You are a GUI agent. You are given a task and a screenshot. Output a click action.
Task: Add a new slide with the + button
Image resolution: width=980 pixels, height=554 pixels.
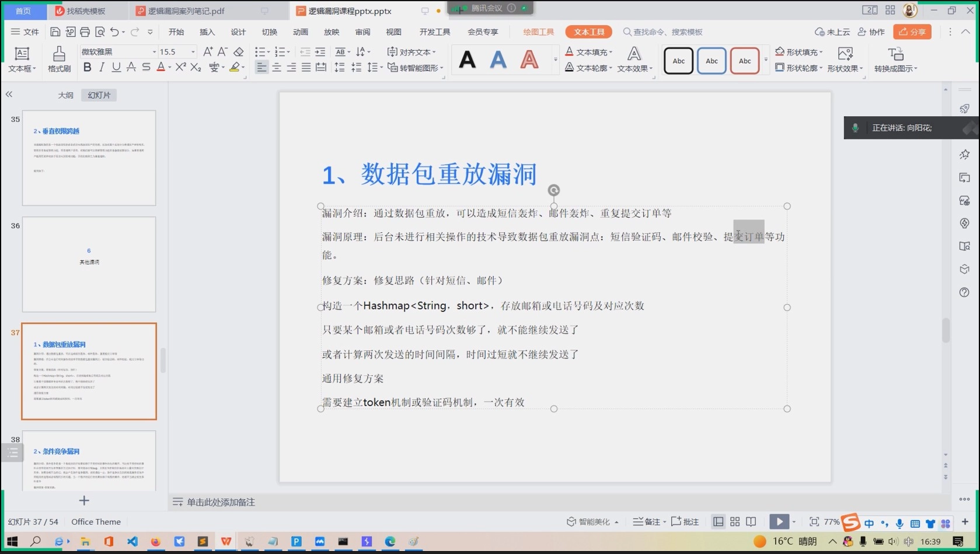84,500
